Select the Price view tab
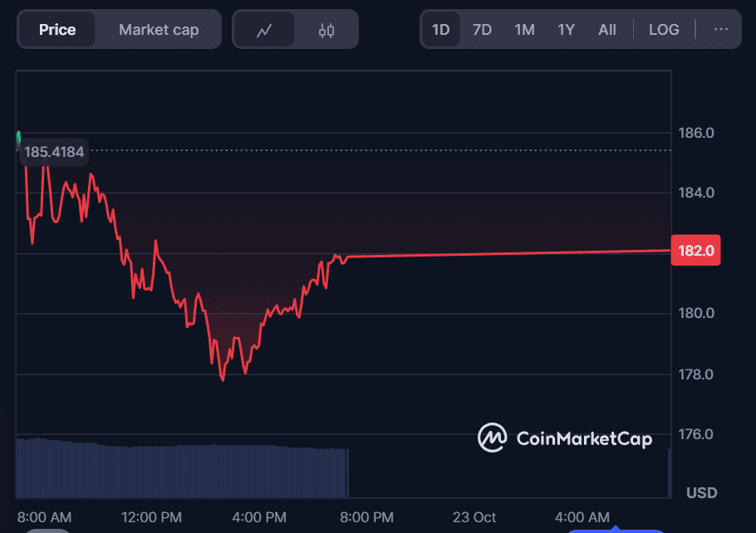Screen dimensions: 756x533 [x=57, y=30]
